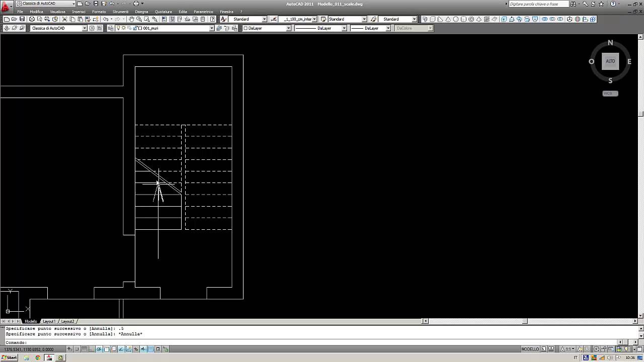
Task: Toggle Lineweight display in status bar
Action: 143,349
